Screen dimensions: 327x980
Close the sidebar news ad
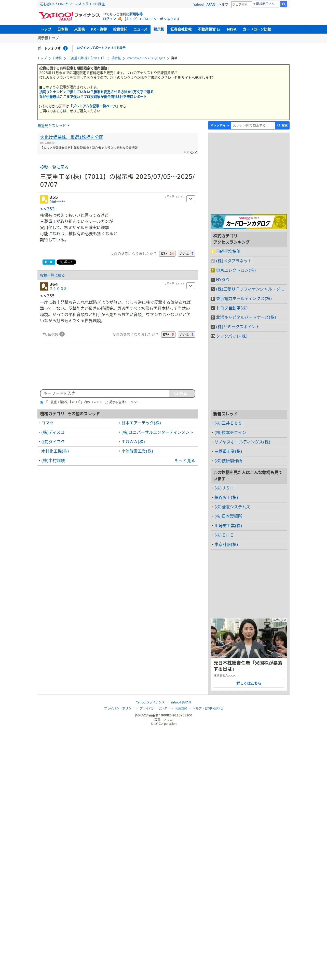click(x=285, y=620)
